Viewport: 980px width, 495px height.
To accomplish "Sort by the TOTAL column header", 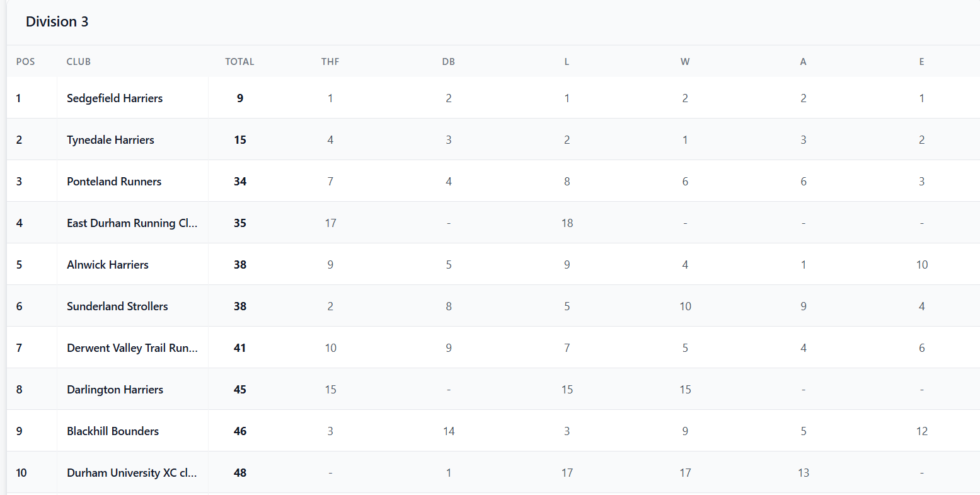I will click(x=239, y=62).
